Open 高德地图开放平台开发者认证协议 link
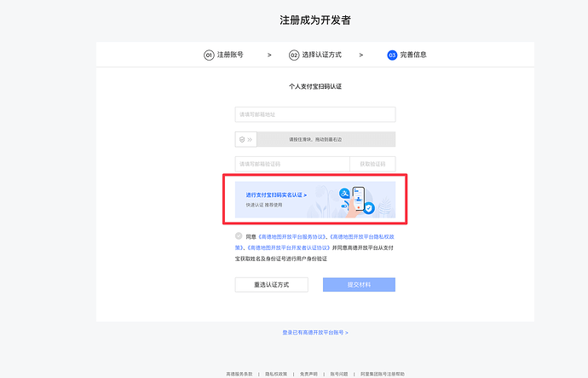This screenshot has height=378, width=588. tap(288, 247)
